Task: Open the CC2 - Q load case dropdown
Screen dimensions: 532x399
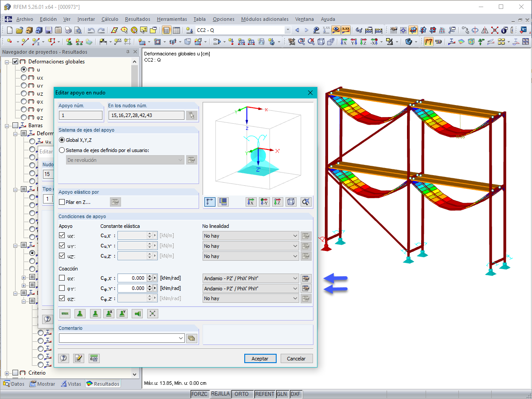Action: click(288, 30)
